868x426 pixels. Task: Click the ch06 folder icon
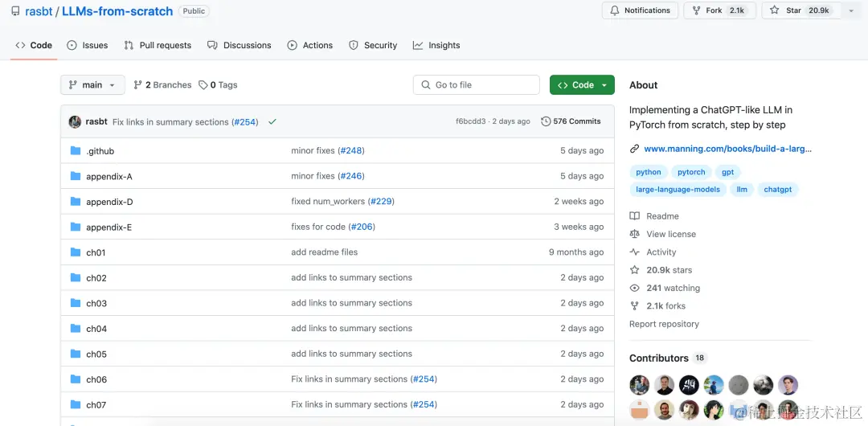76,379
